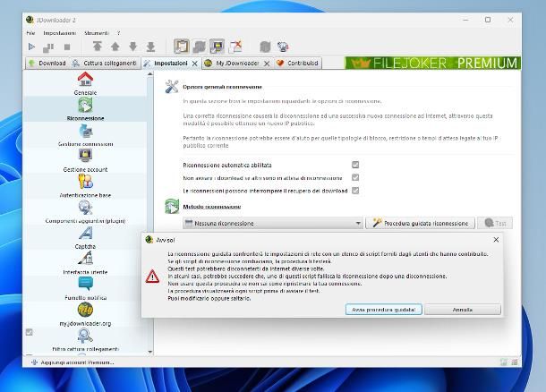Open Componenti aggiuntivi (plugin) settings

[x=85, y=212]
